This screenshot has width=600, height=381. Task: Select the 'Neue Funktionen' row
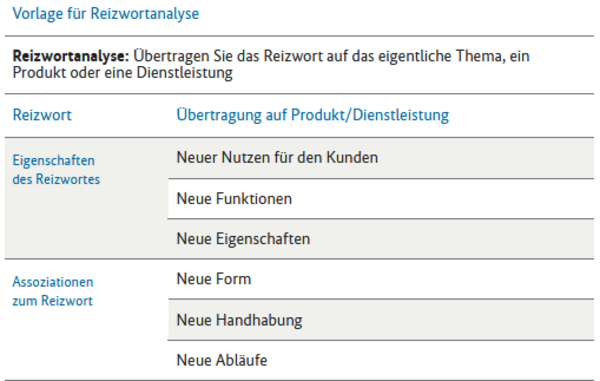[x=381, y=199]
